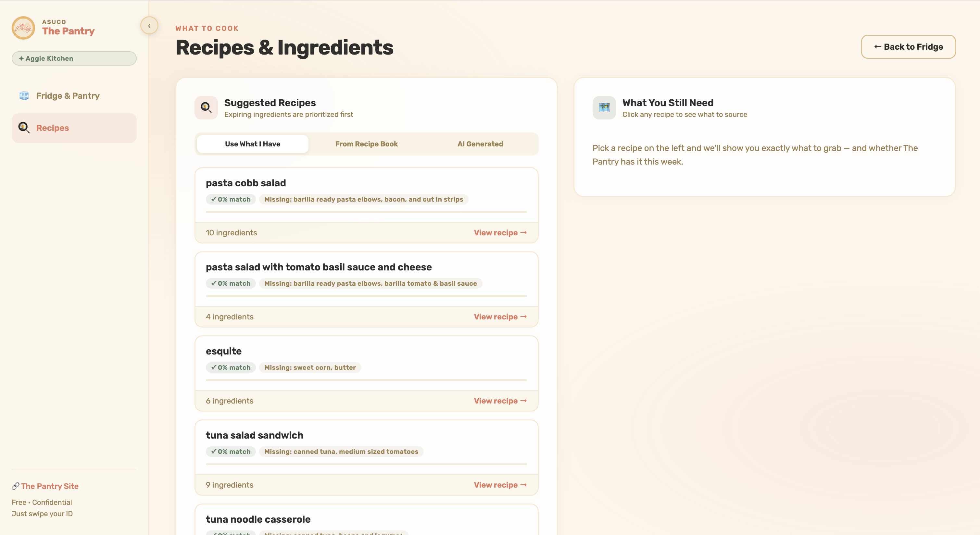Click the Suggested Recipes pan icon
980x535 pixels.
point(206,107)
